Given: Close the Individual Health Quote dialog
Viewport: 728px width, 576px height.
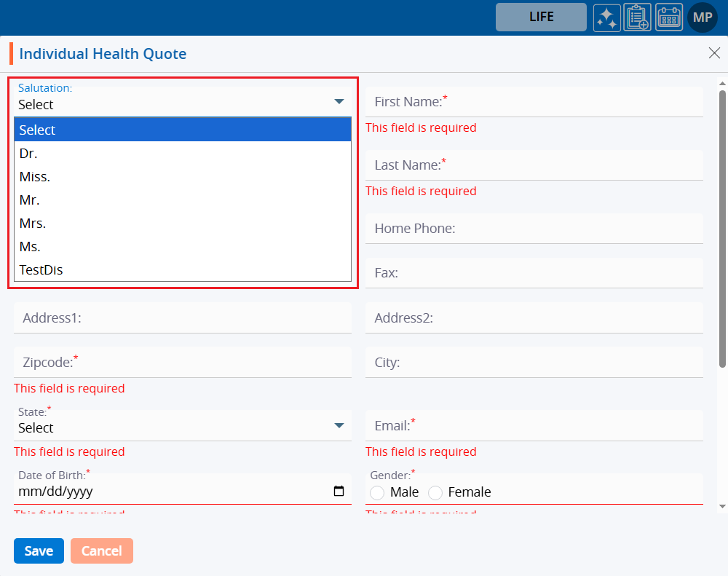Looking at the screenshot, I should tap(714, 52).
